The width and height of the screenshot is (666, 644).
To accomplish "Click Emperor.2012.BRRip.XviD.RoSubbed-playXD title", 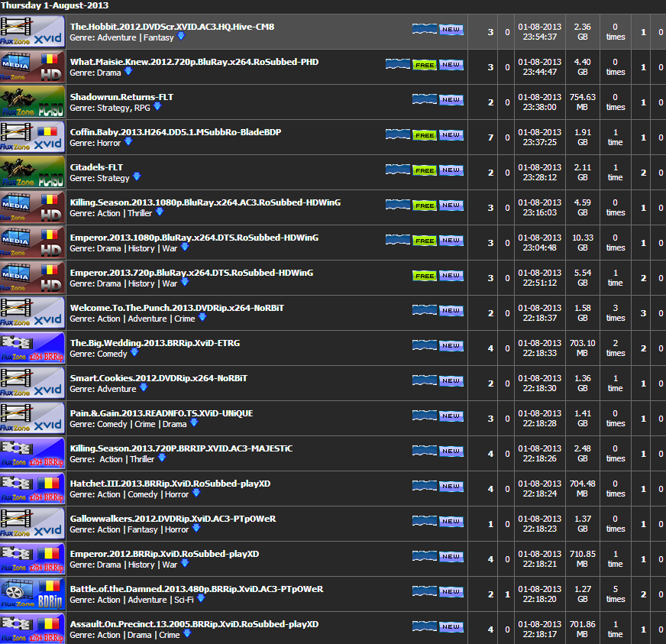I will click(164, 554).
